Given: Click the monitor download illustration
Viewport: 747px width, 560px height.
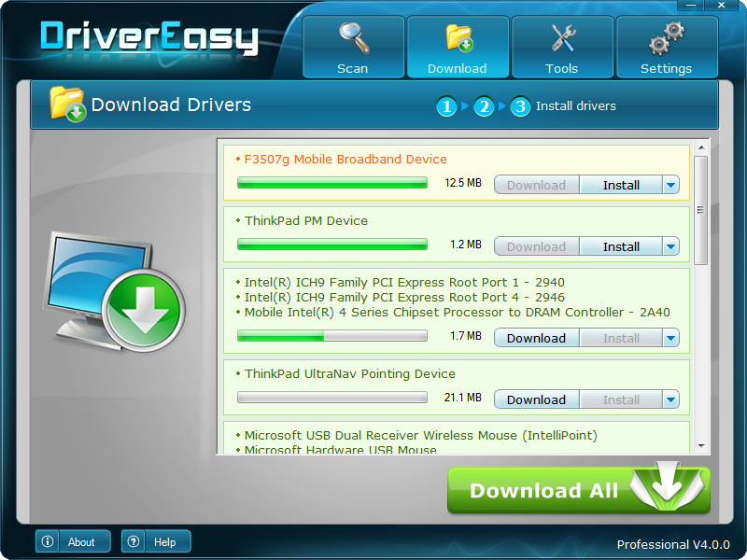Looking at the screenshot, I should point(114,292).
